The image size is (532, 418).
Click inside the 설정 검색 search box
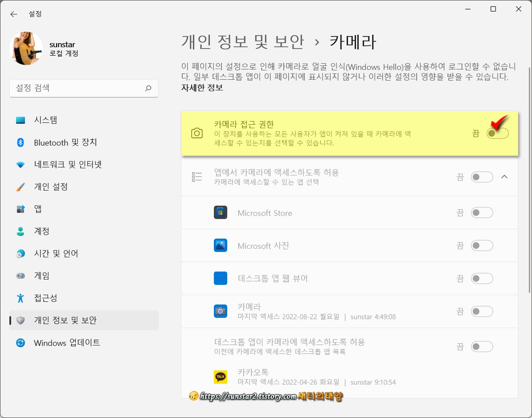tap(84, 89)
